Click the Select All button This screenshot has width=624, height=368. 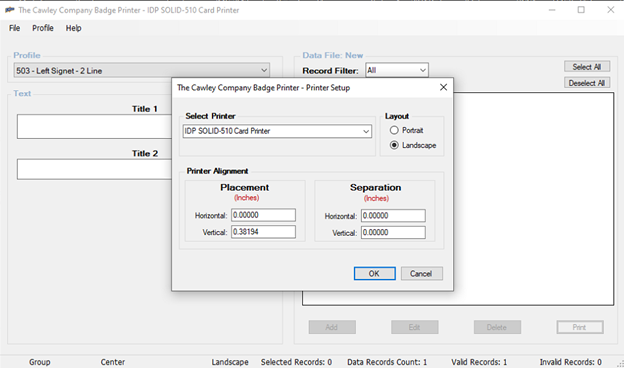click(587, 66)
